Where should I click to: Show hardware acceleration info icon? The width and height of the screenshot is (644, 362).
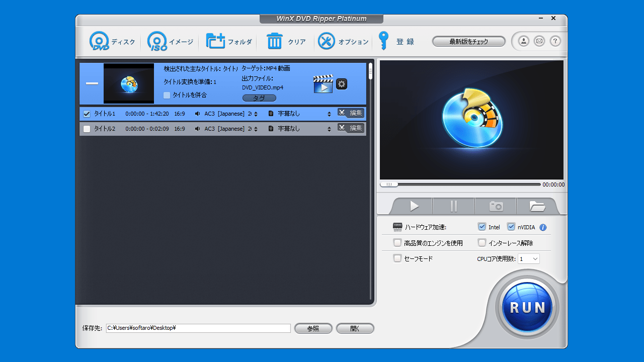tap(543, 227)
